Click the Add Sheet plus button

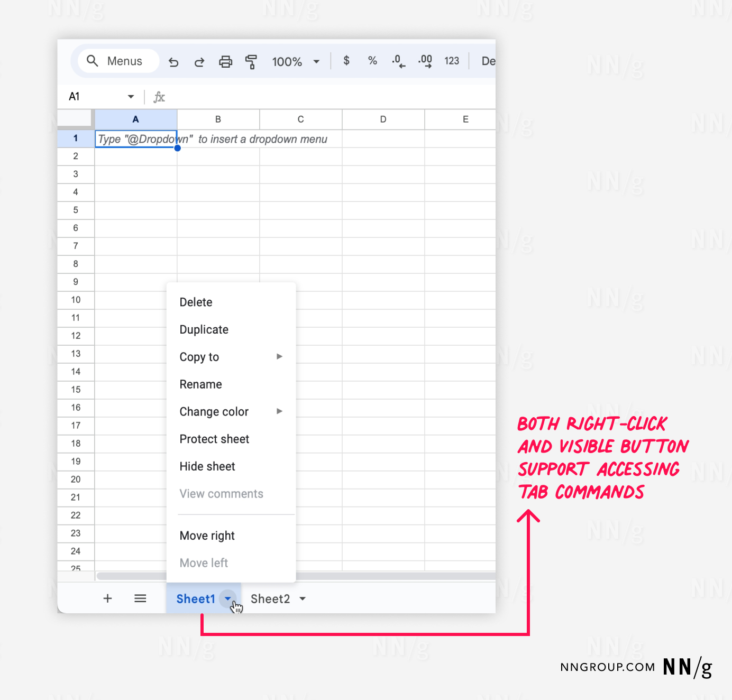107,598
